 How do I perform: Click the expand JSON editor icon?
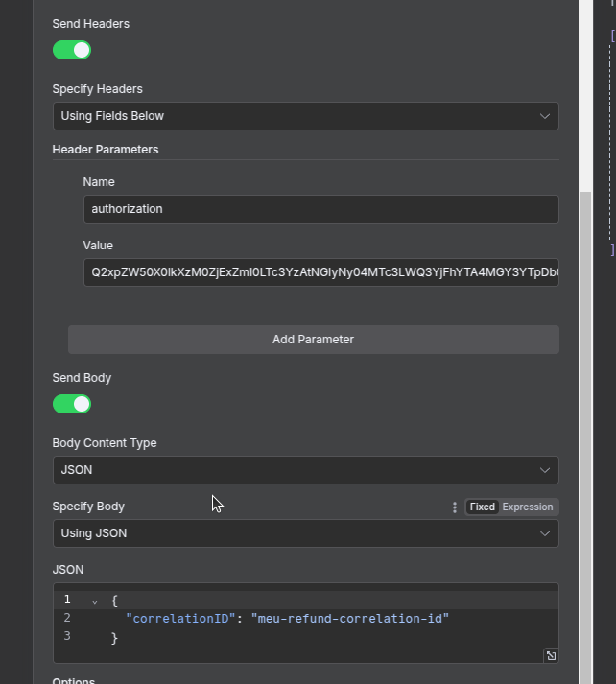[x=551, y=655]
